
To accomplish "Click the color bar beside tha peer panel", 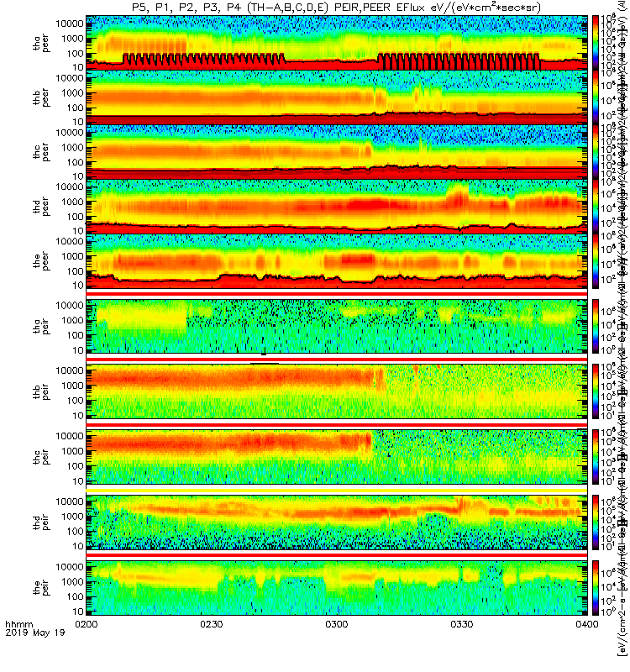I will [x=596, y=43].
